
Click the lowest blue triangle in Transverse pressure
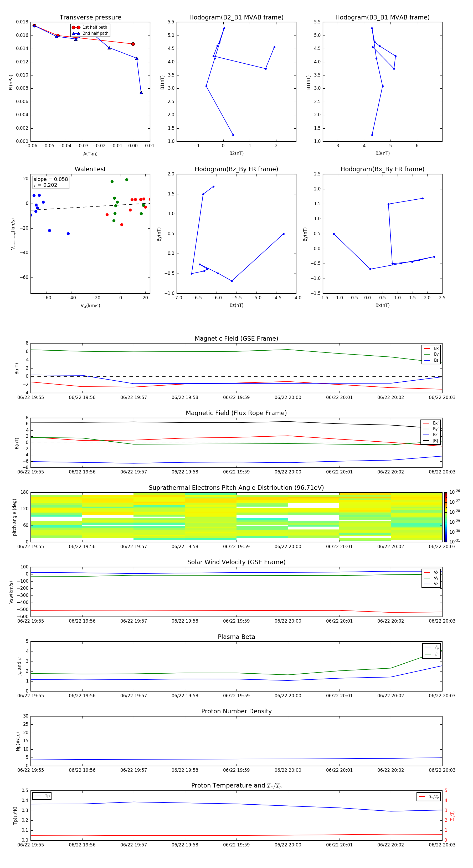point(141,92)
